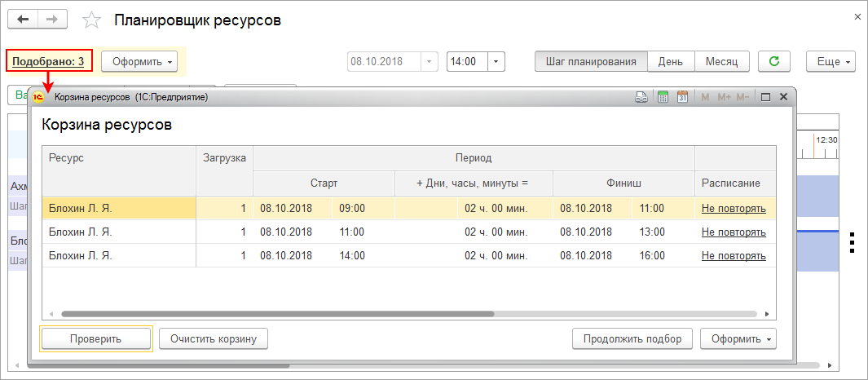This screenshot has height=380, width=868.
Task: Click the Подобрано: 3 link
Action: tap(48, 61)
